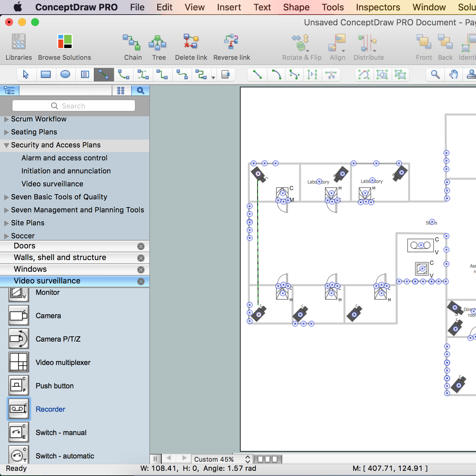Image resolution: width=476 pixels, height=476 pixels.
Task: Click the Reverse link icon
Action: pos(231,42)
